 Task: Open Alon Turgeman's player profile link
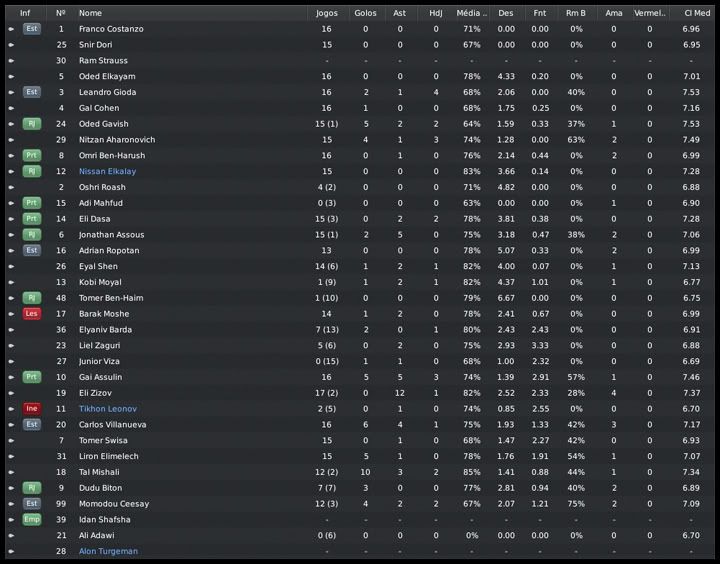[108, 552]
